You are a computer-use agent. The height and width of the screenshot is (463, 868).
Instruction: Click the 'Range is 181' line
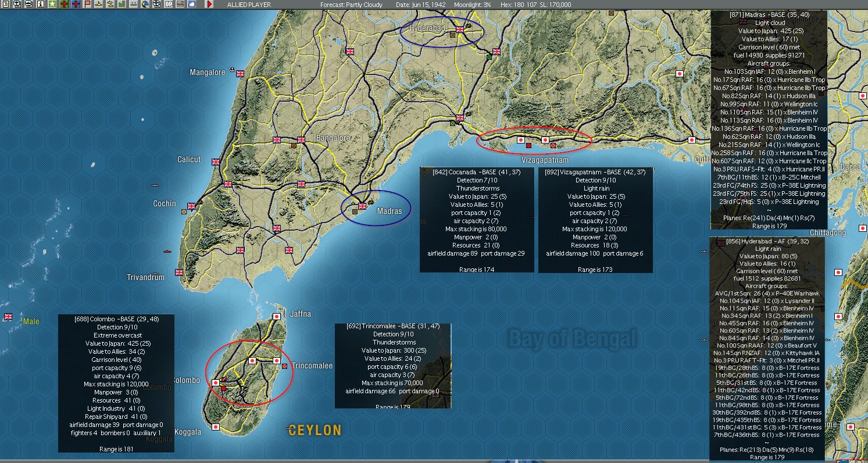[x=116, y=449]
